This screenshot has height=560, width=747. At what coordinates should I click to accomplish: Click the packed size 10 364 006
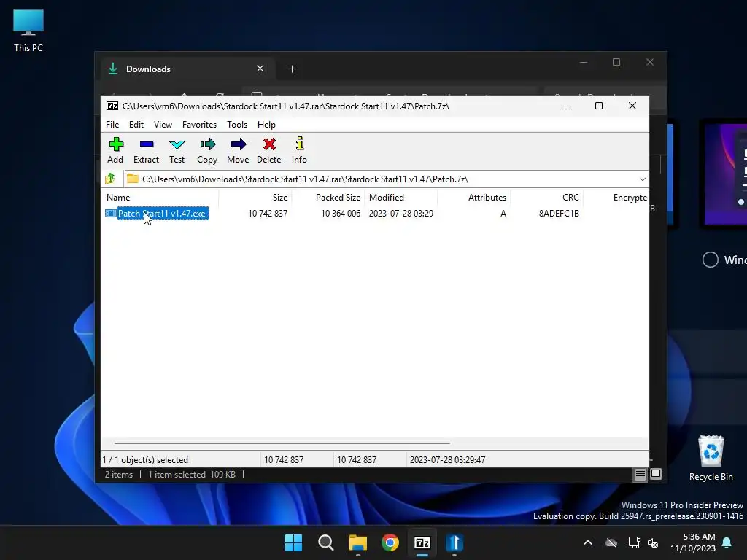[x=341, y=214]
